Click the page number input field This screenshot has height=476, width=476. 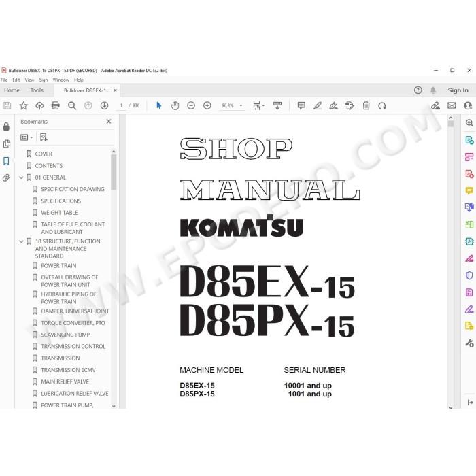121,105
